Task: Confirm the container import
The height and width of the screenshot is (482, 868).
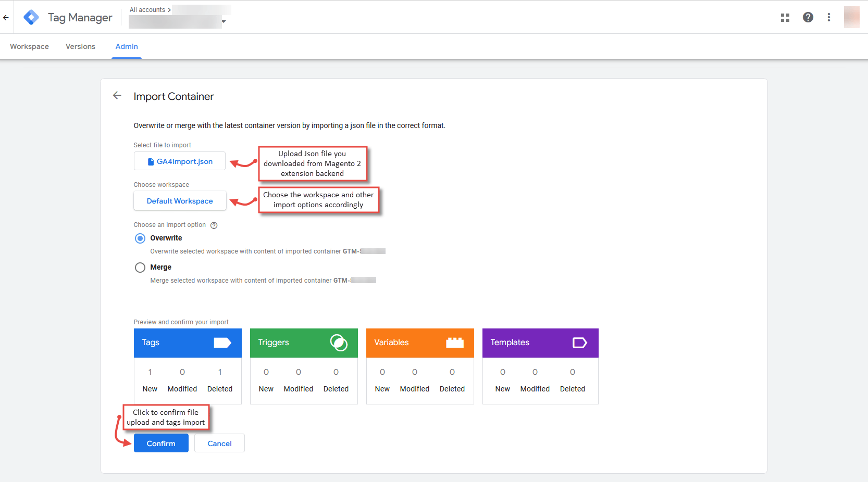Action: (161, 443)
